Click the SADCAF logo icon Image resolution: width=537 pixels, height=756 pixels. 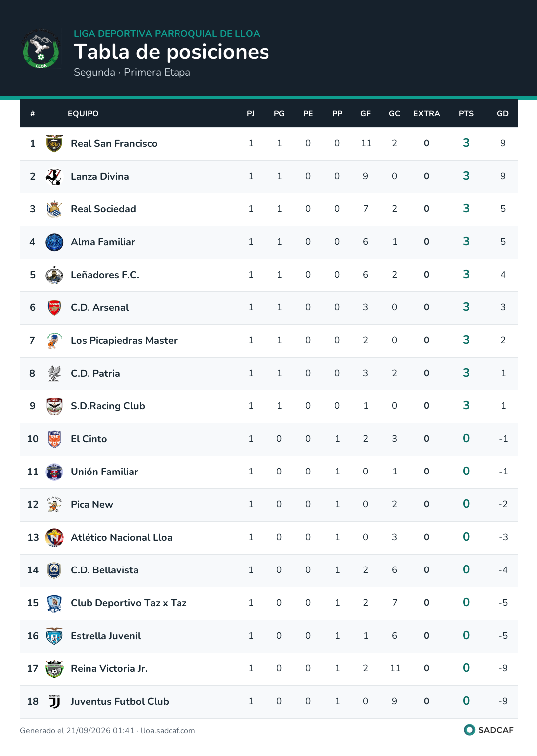469,730
